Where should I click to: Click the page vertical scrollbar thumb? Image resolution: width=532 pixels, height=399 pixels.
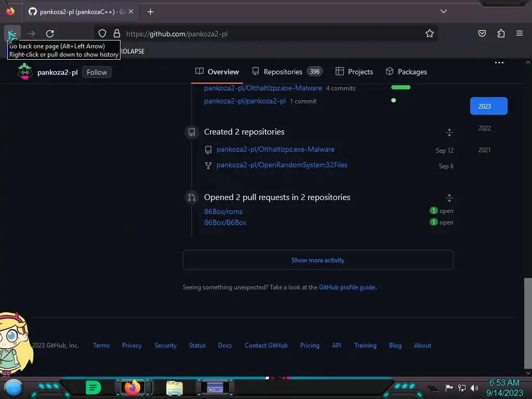point(528,323)
